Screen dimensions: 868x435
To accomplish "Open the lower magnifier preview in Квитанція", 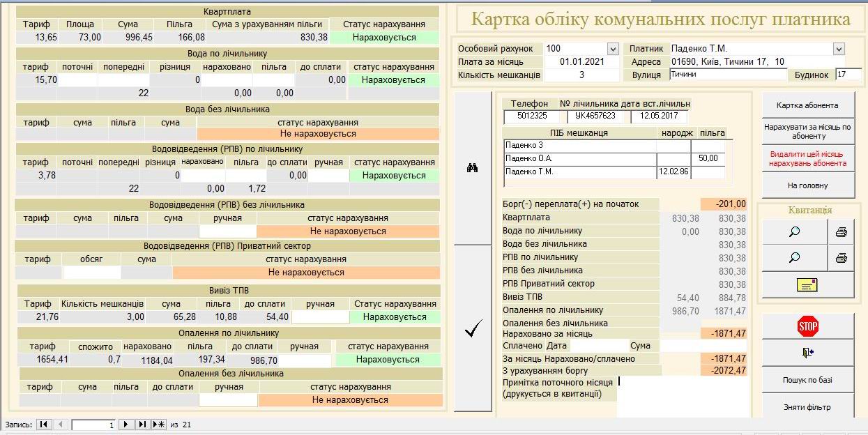I will pyautogui.click(x=794, y=258).
